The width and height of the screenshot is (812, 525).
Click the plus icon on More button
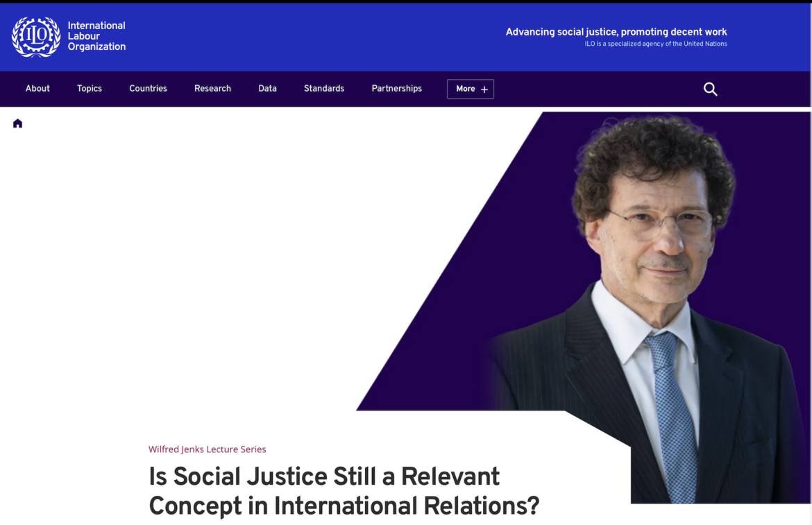(x=484, y=89)
